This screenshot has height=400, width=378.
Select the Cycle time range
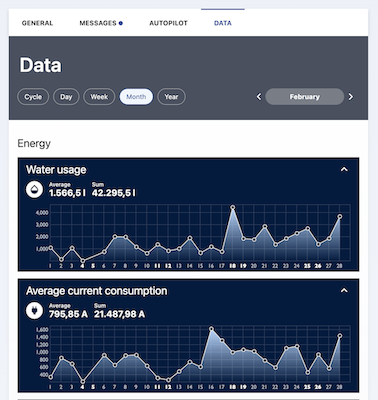click(x=33, y=97)
